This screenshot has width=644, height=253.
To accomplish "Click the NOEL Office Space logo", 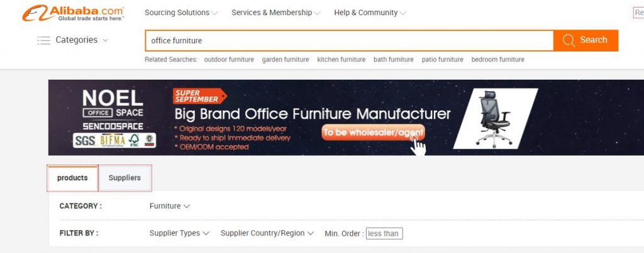I will click(x=113, y=109).
